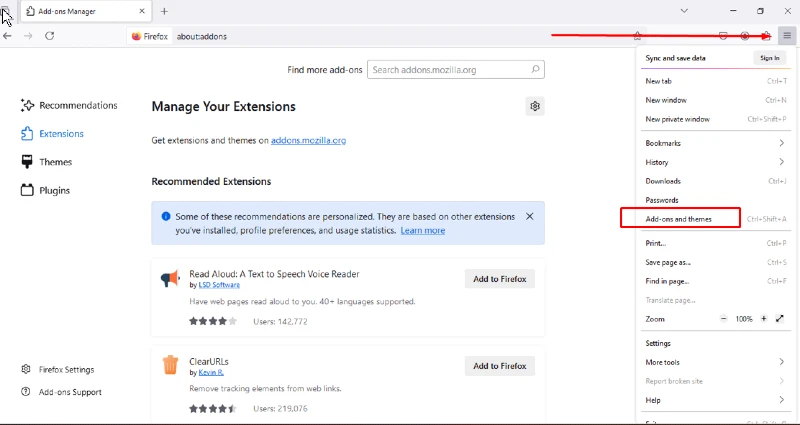The width and height of the screenshot is (800, 425).
Task: Choose New window from the menu
Action: pyautogui.click(x=714, y=100)
